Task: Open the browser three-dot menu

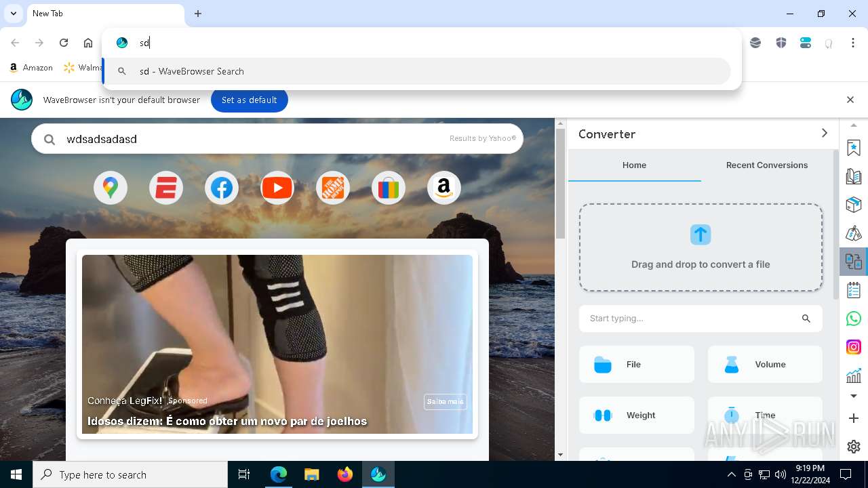Action: [x=853, y=43]
